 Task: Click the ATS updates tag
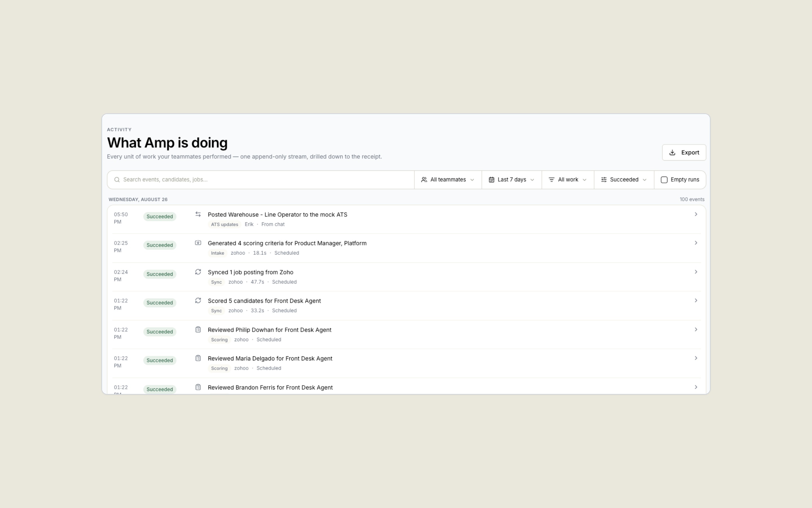(x=224, y=224)
